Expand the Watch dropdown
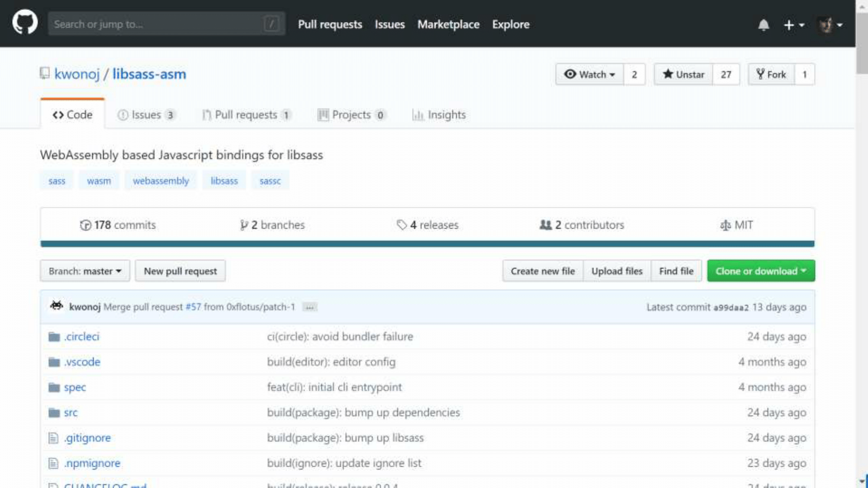 [x=589, y=75]
